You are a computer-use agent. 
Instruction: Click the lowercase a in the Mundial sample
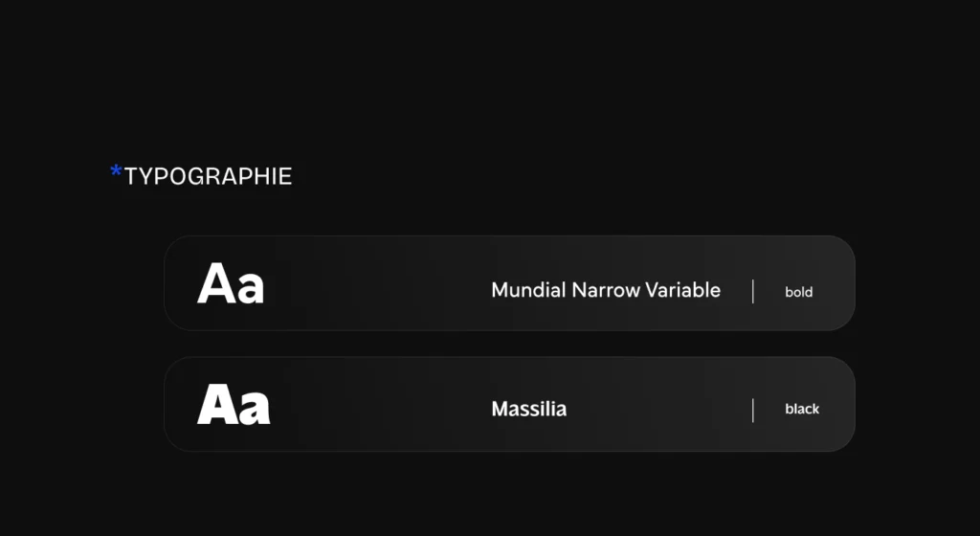click(251, 289)
